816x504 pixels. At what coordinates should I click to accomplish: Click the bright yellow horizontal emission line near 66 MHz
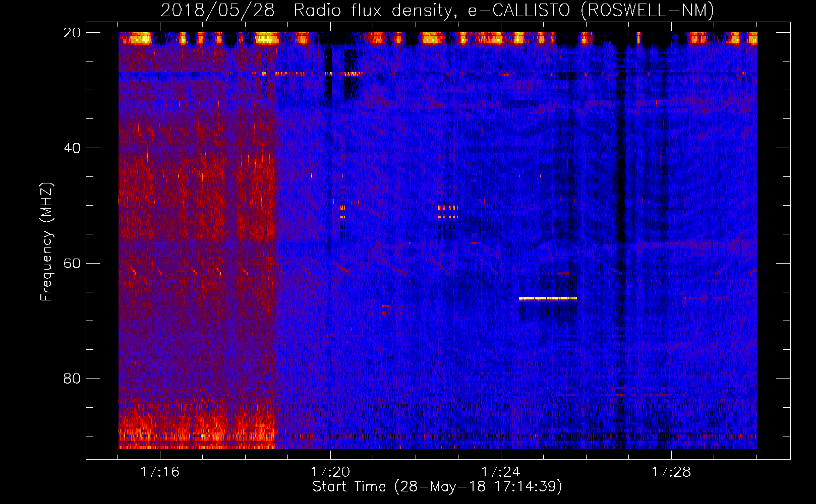click(548, 298)
